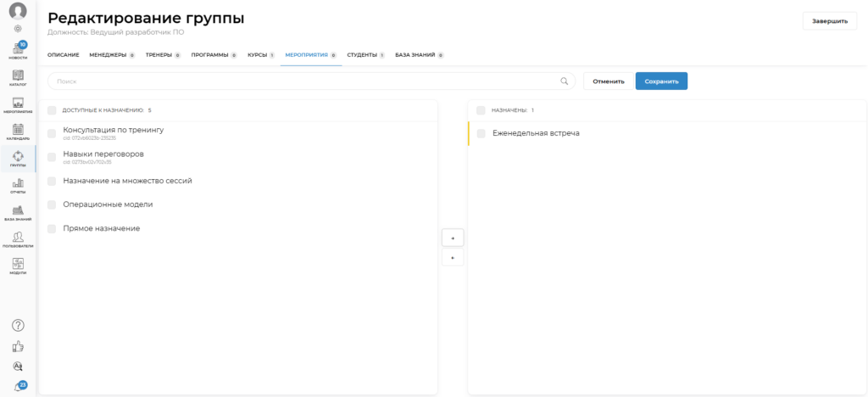Open База знаний in the left sidebar
Screen dimensions: 868x397
[18, 213]
